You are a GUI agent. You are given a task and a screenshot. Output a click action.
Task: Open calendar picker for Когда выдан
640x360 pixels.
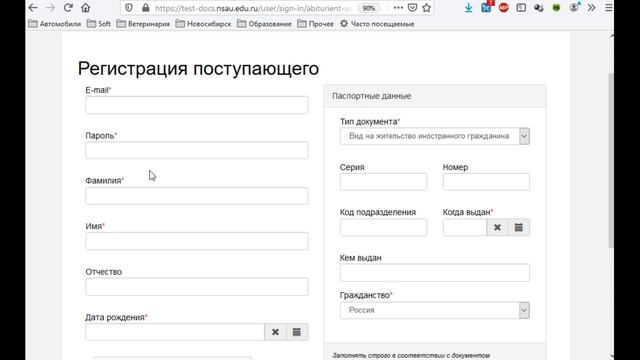(519, 227)
